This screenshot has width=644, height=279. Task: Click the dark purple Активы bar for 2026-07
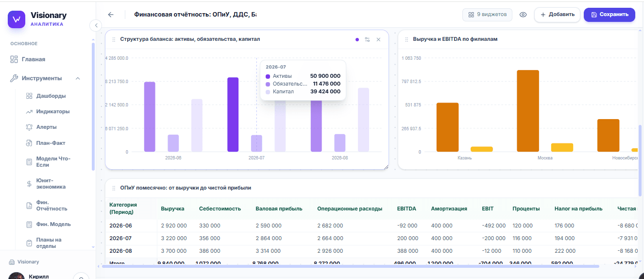[x=233, y=115]
